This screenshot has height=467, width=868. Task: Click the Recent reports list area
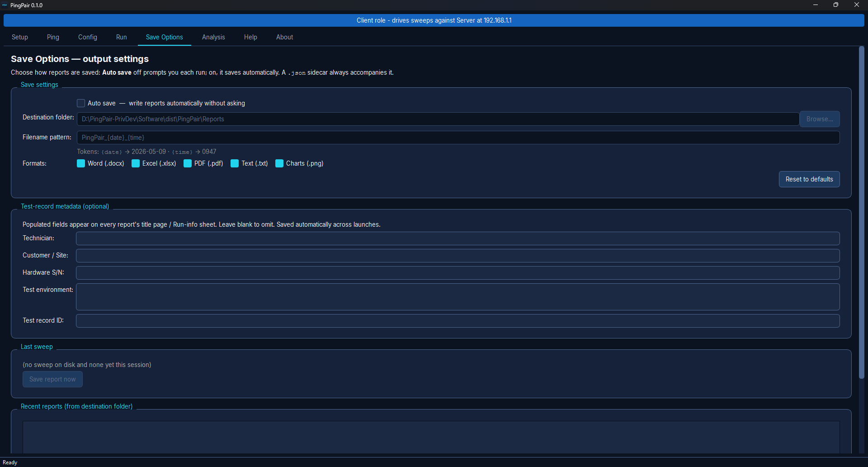[431, 437]
